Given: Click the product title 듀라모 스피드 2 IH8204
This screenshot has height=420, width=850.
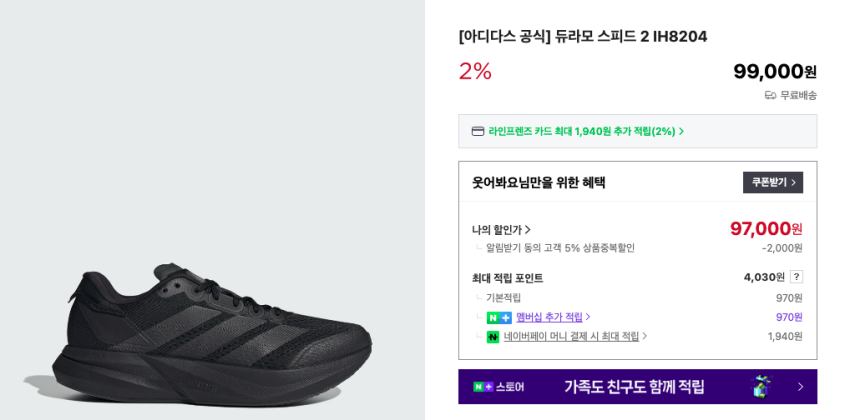Looking at the screenshot, I should 582,37.
